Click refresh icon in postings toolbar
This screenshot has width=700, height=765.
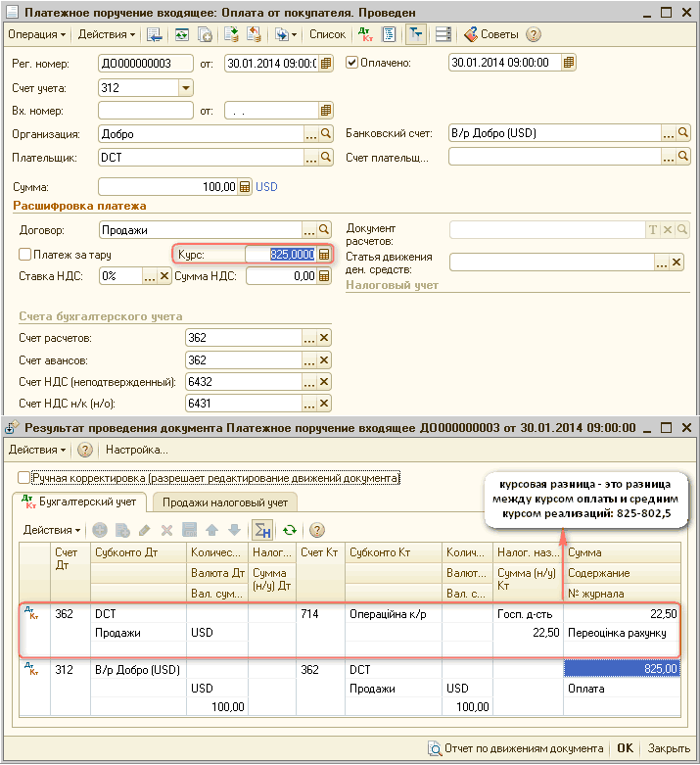point(290,530)
